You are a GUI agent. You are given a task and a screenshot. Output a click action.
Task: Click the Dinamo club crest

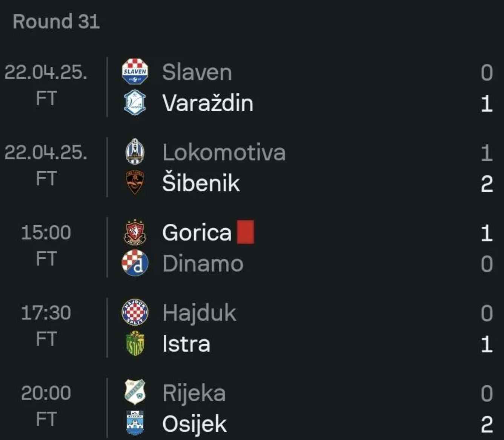(x=135, y=263)
